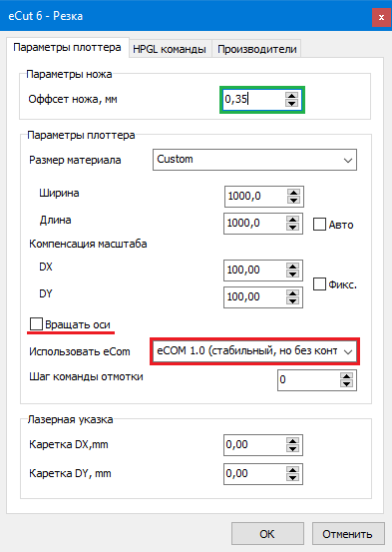
Task: Decrease Каретка DY value
Action: point(292,478)
